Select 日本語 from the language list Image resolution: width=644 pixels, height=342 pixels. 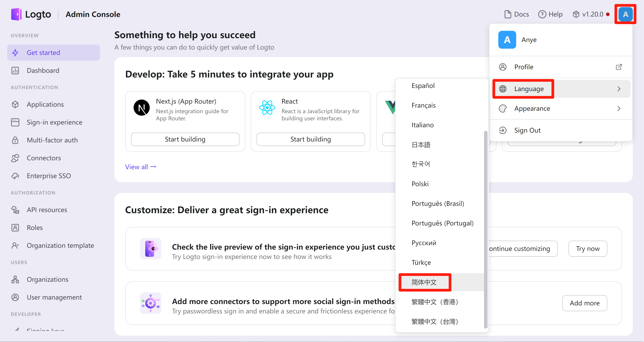pos(421,145)
